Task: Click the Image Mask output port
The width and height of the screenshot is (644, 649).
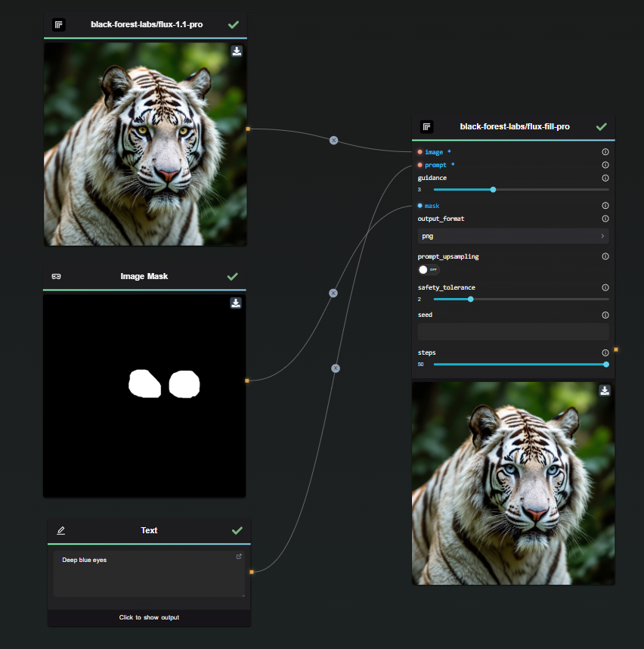Action: click(247, 380)
